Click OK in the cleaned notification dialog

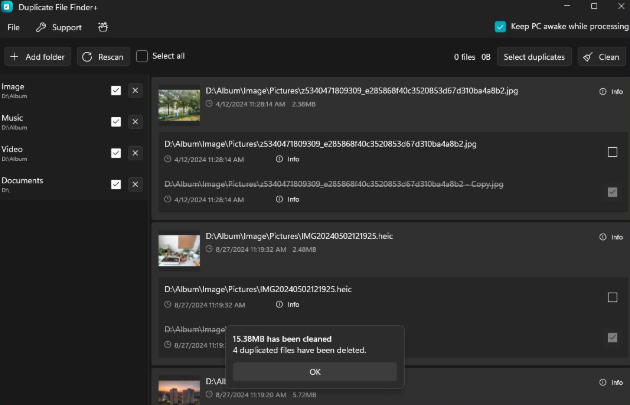click(x=315, y=372)
